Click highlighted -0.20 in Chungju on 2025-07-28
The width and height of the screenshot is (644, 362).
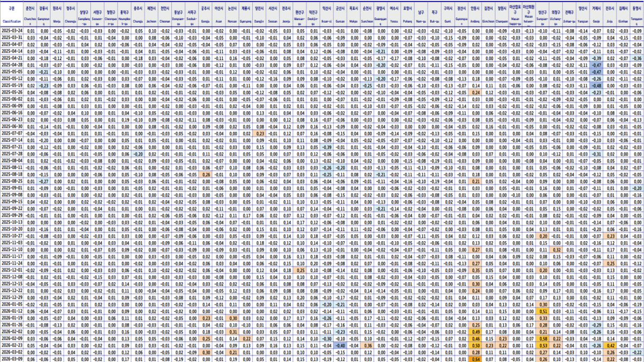coord(138,153)
